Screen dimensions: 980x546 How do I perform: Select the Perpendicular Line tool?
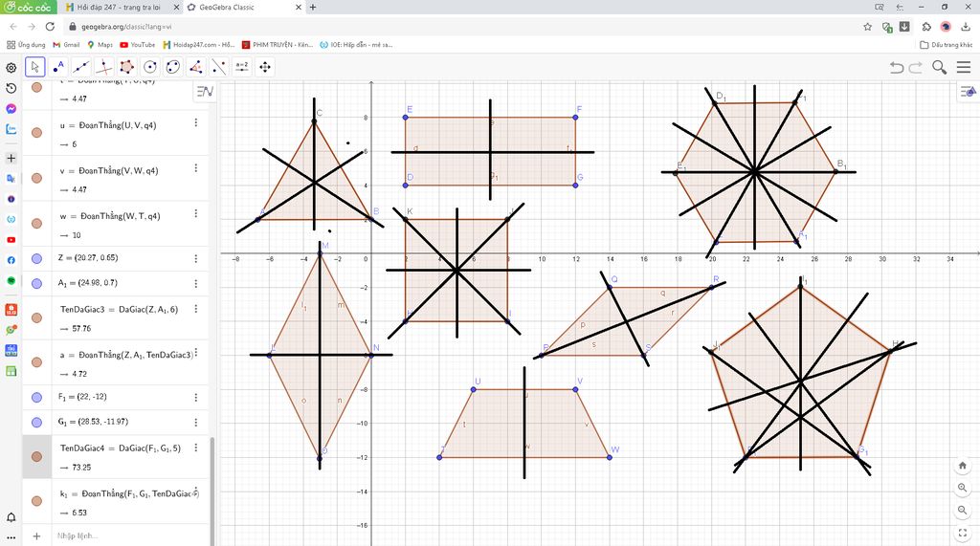point(104,67)
